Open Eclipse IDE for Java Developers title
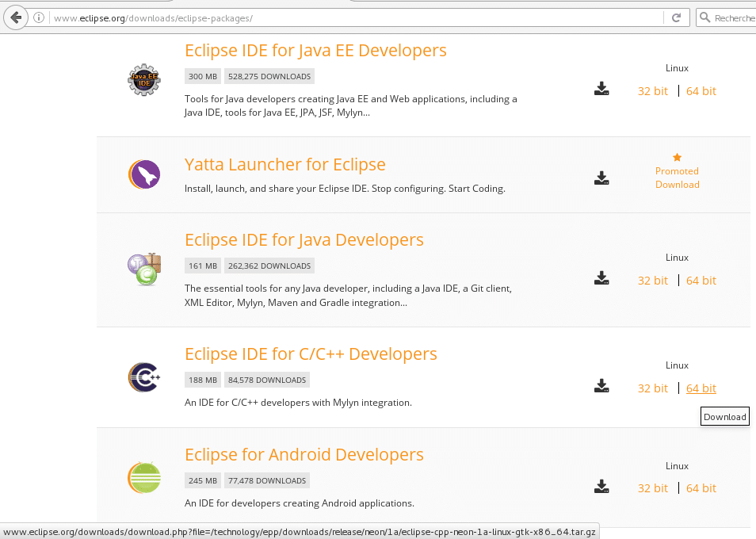This screenshot has height=539, width=756. click(x=304, y=239)
